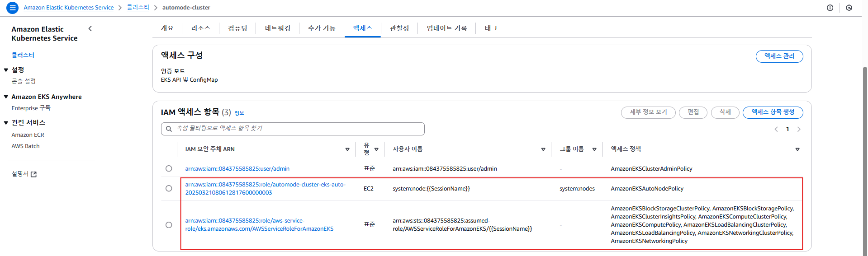Screen dimensions: 868x256
Task: Open the 클러스터 breadcrumb link
Action: coord(138,8)
